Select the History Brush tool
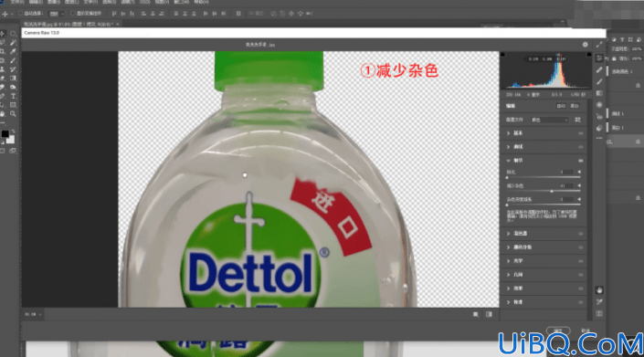This screenshot has height=357, width=644. pos(13,69)
